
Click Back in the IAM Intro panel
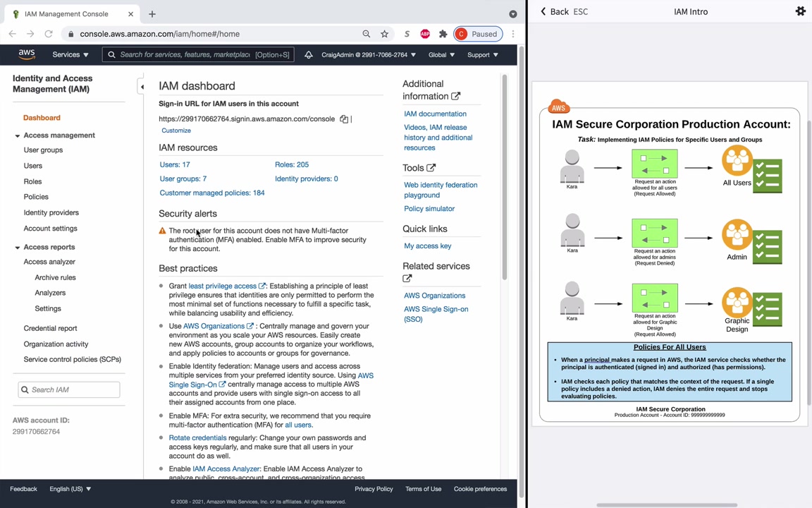click(x=555, y=11)
